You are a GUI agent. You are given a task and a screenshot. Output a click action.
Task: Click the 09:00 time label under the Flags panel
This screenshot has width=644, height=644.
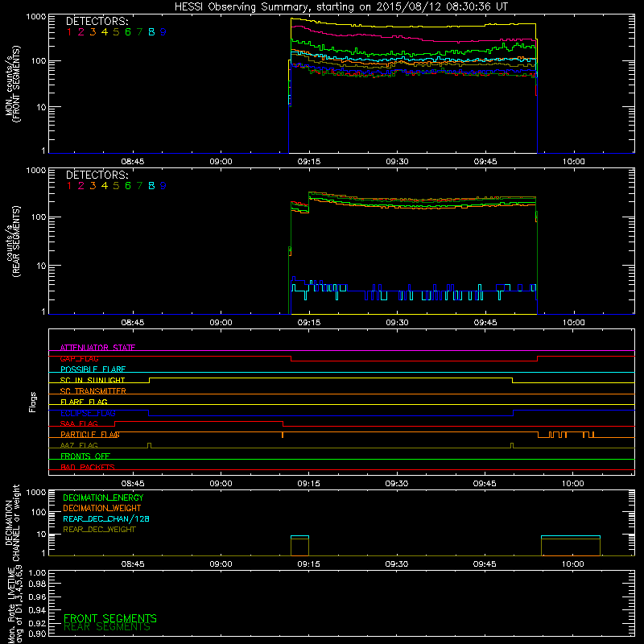point(221,484)
